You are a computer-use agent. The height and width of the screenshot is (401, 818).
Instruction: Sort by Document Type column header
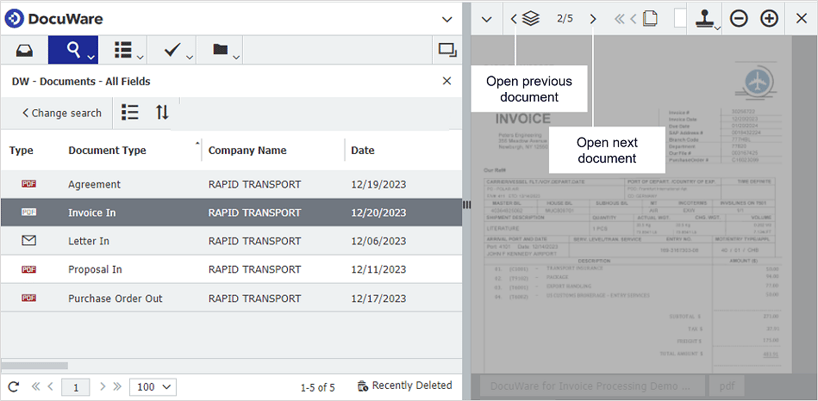click(x=107, y=150)
